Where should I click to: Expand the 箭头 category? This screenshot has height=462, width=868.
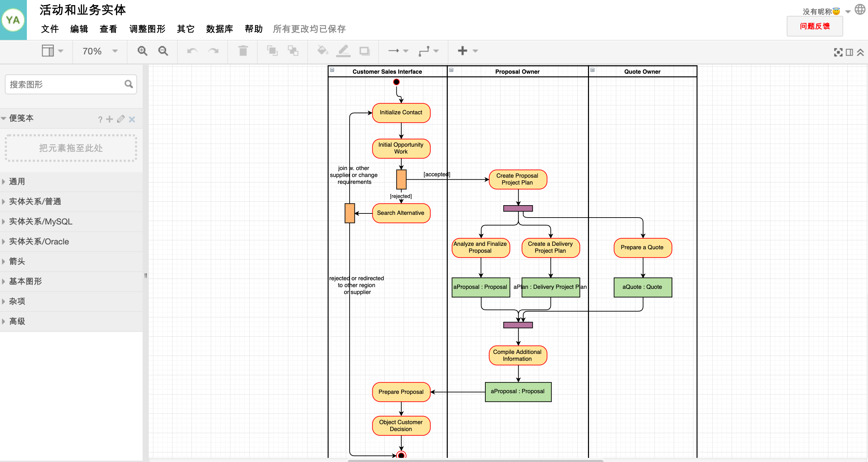pos(71,261)
